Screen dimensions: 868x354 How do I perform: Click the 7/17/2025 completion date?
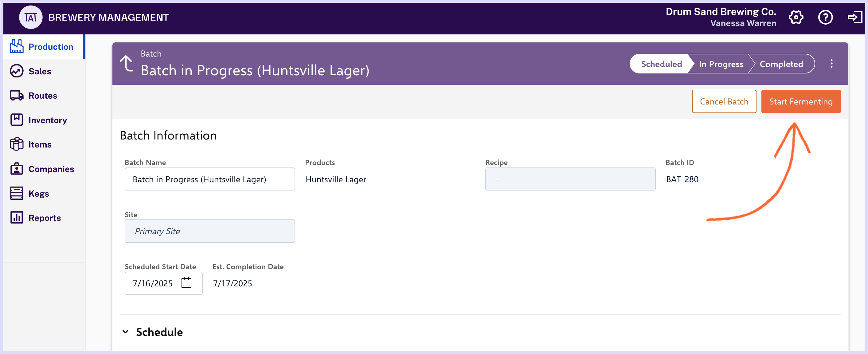coord(233,284)
